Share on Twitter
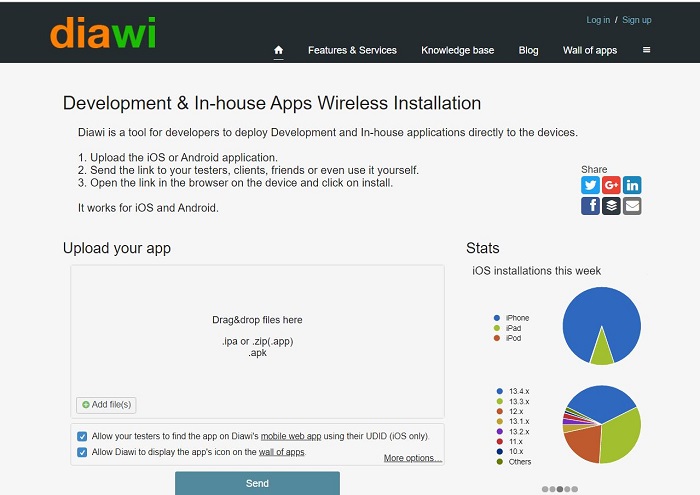Viewport: 700px width, 495px height. pyautogui.click(x=590, y=185)
